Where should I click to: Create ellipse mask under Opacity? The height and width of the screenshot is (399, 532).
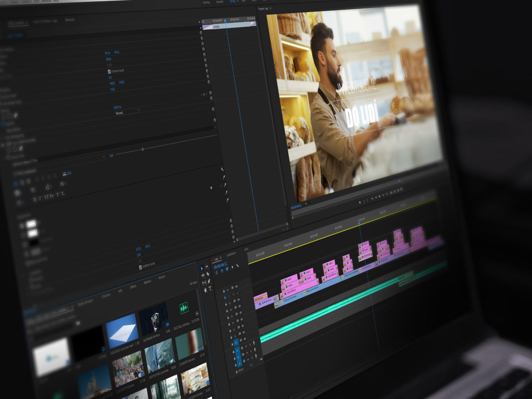3,117
